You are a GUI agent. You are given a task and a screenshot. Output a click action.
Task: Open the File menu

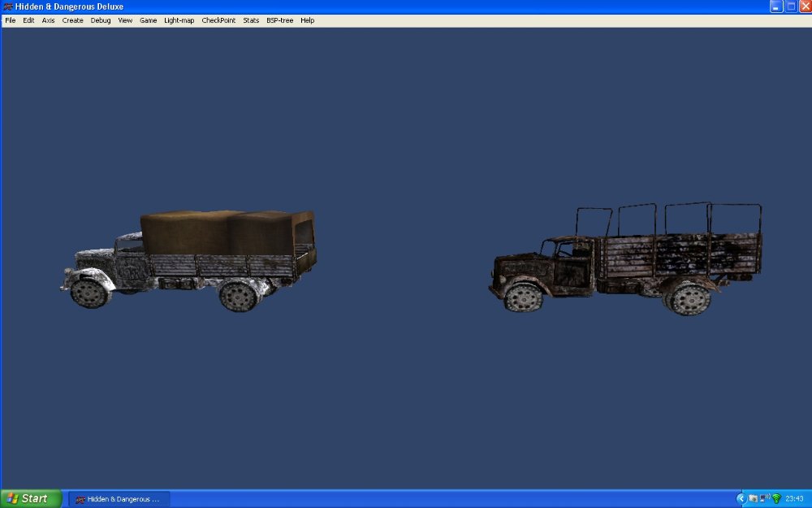pyautogui.click(x=11, y=20)
